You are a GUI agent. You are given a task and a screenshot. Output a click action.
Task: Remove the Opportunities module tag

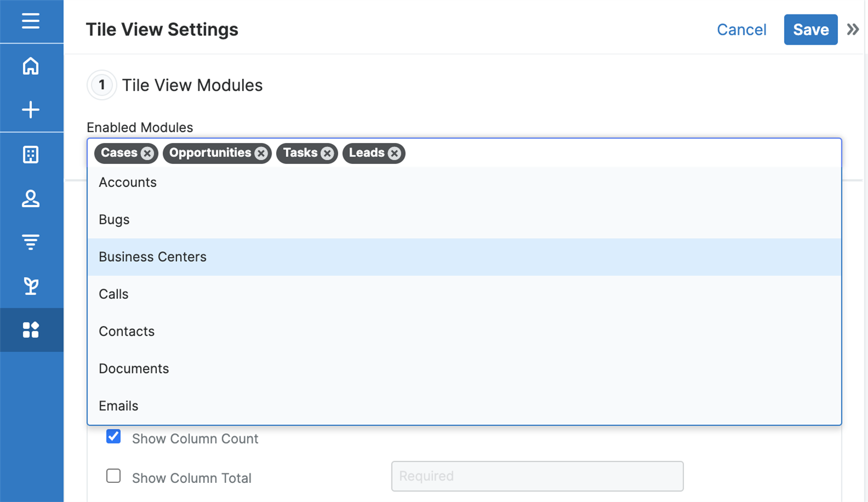coord(261,153)
